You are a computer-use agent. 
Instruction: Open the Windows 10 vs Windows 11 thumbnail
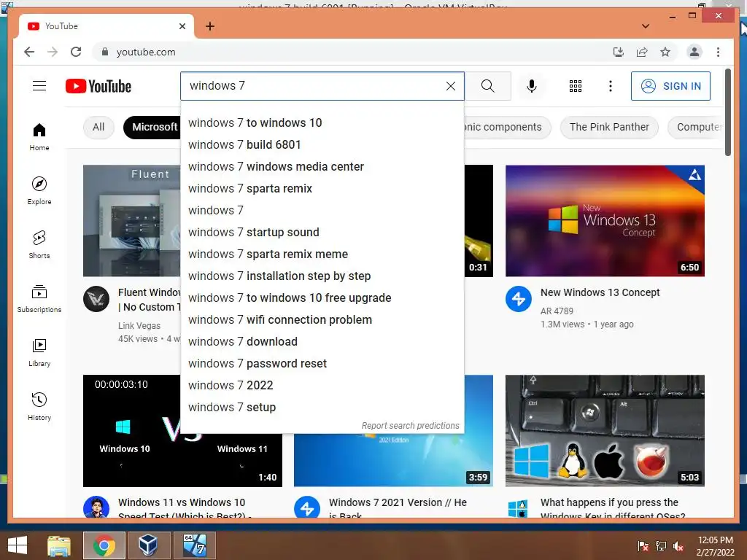tap(182, 430)
